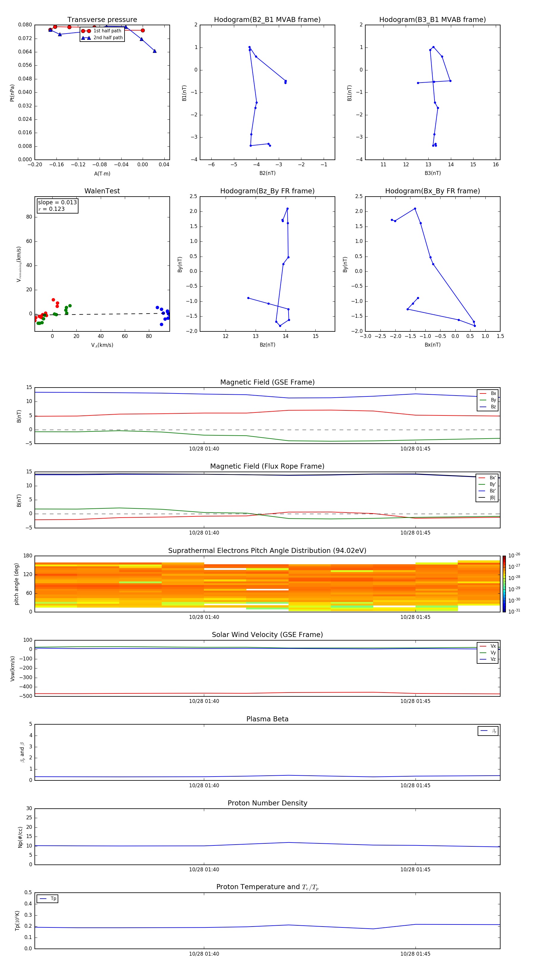
Task: Click the 'A(T·m)' x-axis label
Action: pyautogui.click(x=102, y=173)
